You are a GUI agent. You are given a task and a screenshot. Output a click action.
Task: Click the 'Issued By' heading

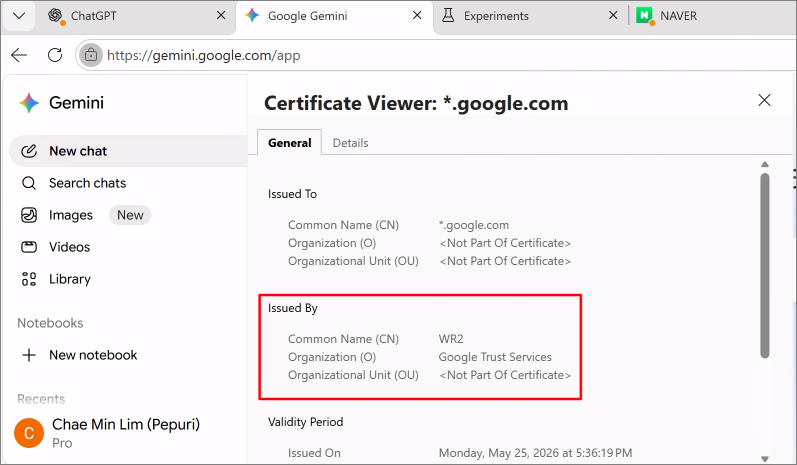point(293,308)
